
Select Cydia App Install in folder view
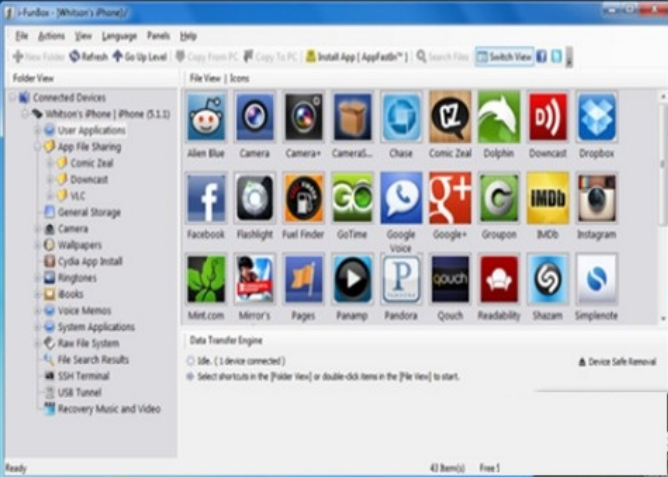tap(84, 261)
